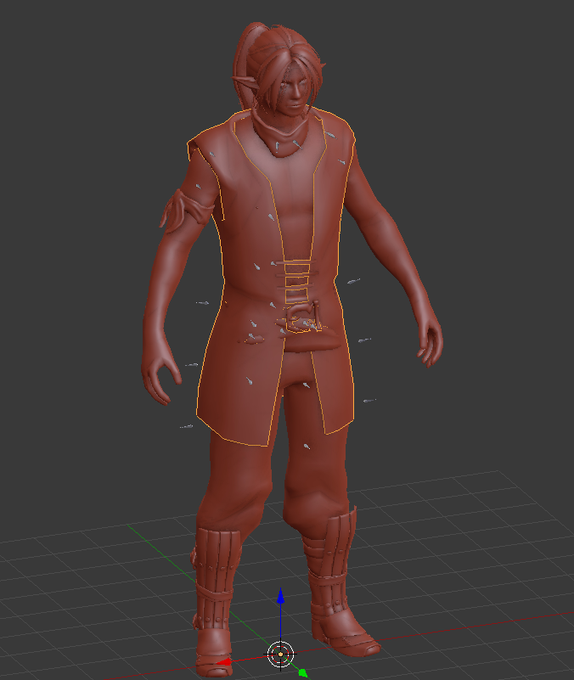Select the boot nearest the red arrow
574x680 pixels.
[215, 603]
